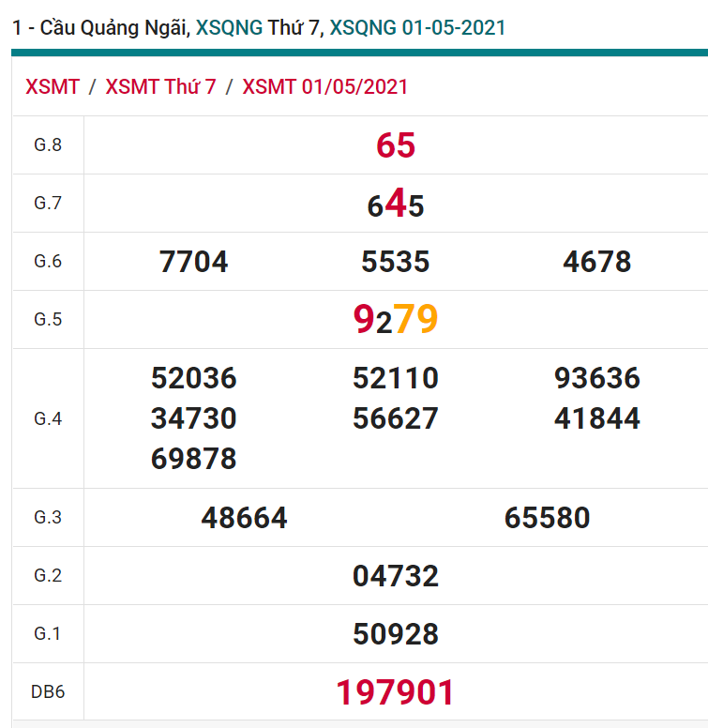Open the XSMT Thứ 7 breadcrumb
This screenshot has height=728, width=708.
[160, 87]
